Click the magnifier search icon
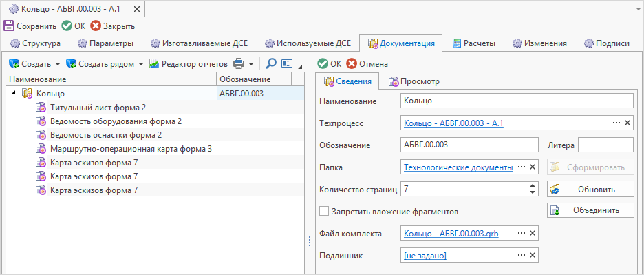Viewport: 644px width, 275px height. coord(271,64)
